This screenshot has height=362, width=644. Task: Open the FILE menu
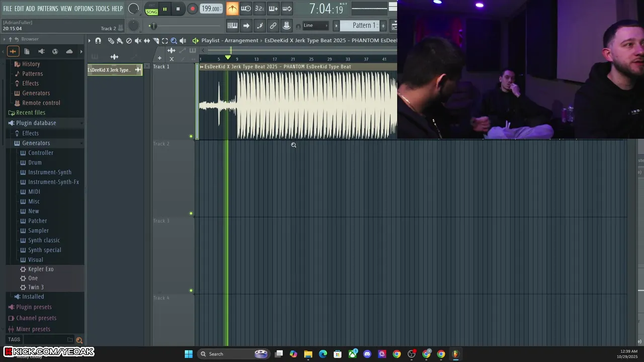[x=8, y=9]
